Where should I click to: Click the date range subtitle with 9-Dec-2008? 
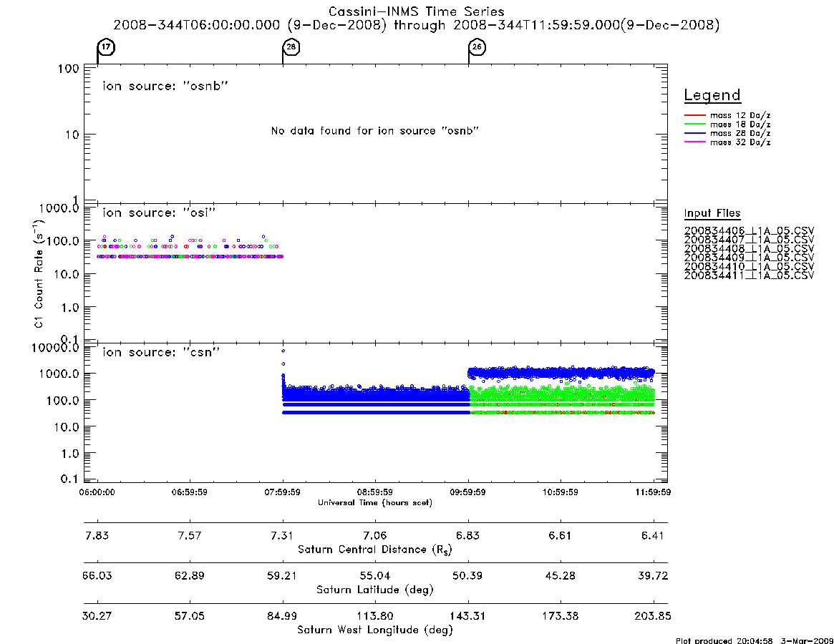point(417,25)
